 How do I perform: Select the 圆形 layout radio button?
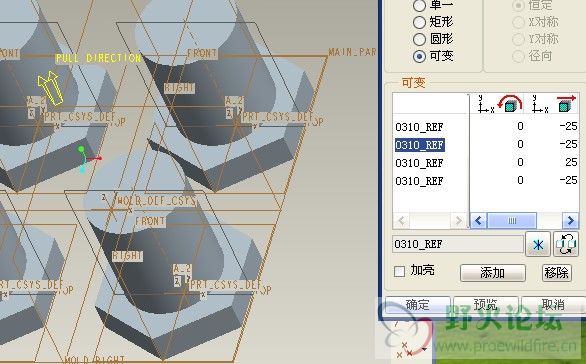coord(419,39)
